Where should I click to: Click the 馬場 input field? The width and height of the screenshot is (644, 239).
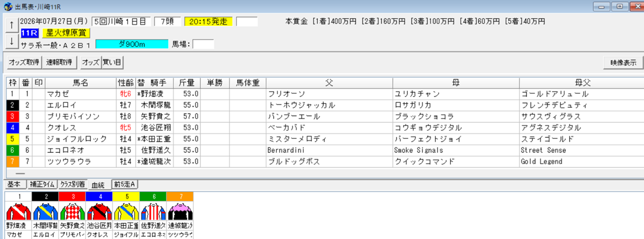coord(203,44)
